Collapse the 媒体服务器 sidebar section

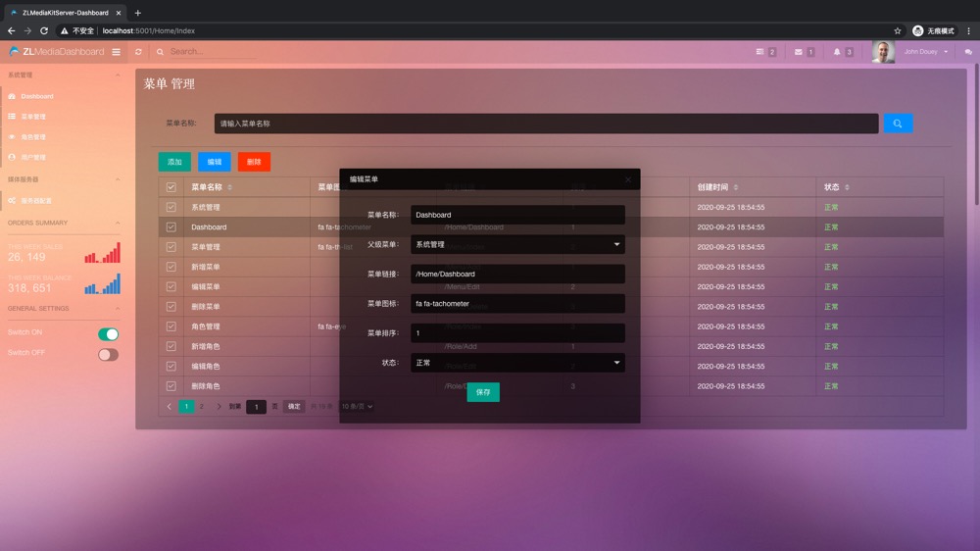coord(118,179)
